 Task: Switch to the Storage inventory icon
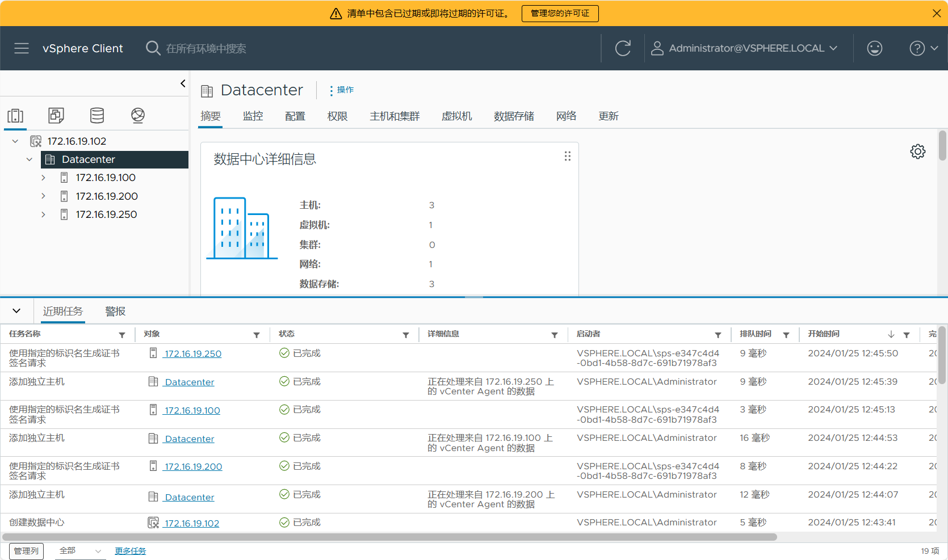point(97,116)
